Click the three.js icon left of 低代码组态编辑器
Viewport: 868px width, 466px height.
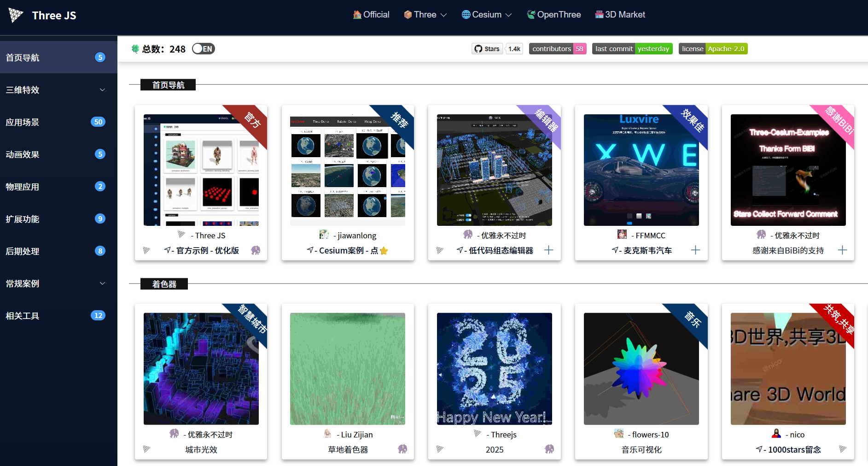[x=440, y=250]
